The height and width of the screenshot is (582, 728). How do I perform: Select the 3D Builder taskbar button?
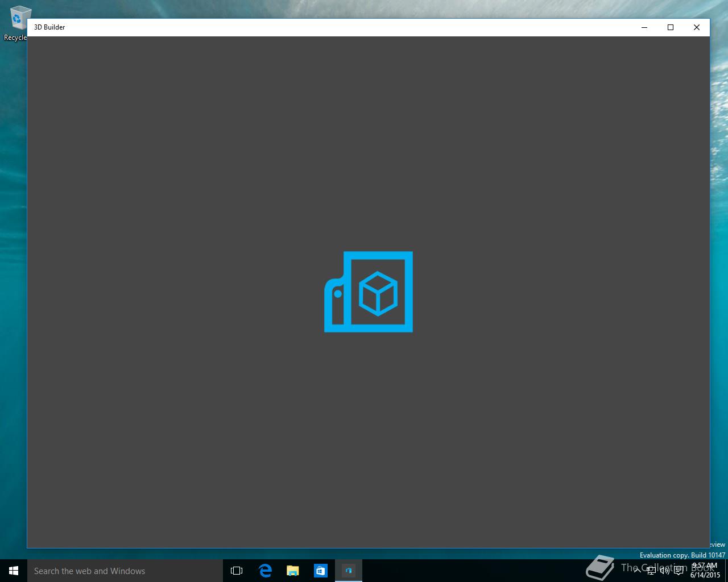point(349,571)
